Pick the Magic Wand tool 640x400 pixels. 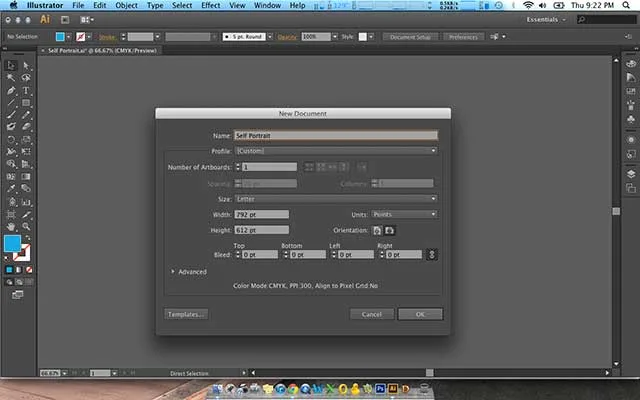click(11, 78)
